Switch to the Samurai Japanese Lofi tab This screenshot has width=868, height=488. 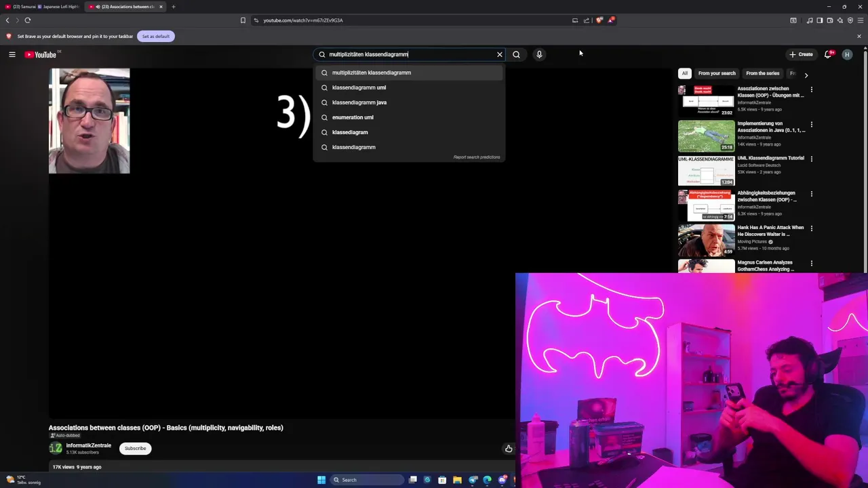[x=42, y=7]
